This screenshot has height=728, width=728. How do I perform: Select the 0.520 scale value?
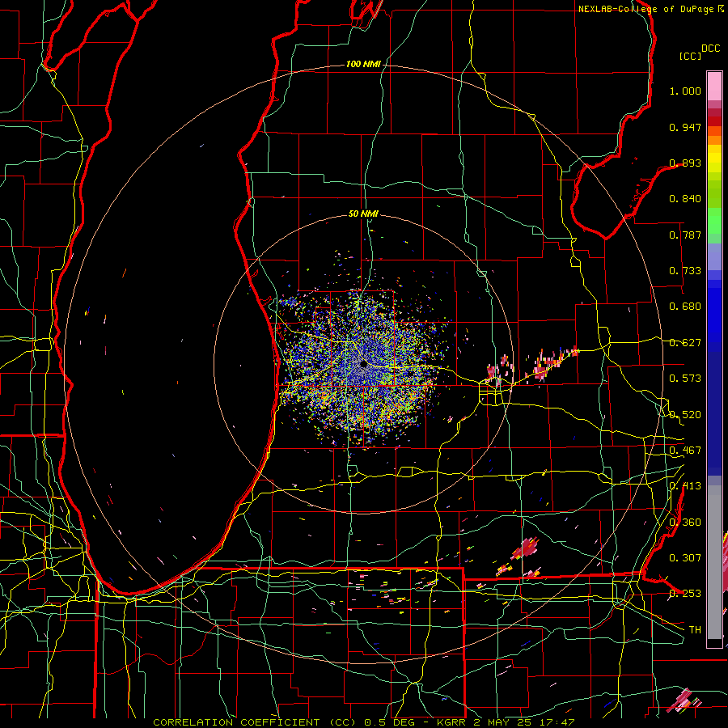685,415
